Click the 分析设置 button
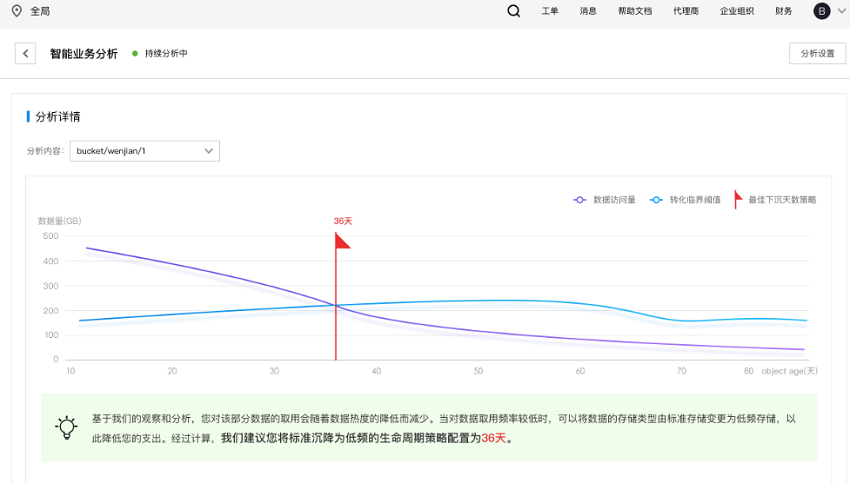Image resolution: width=850 pixels, height=483 pixels. pyautogui.click(x=817, y=54)
